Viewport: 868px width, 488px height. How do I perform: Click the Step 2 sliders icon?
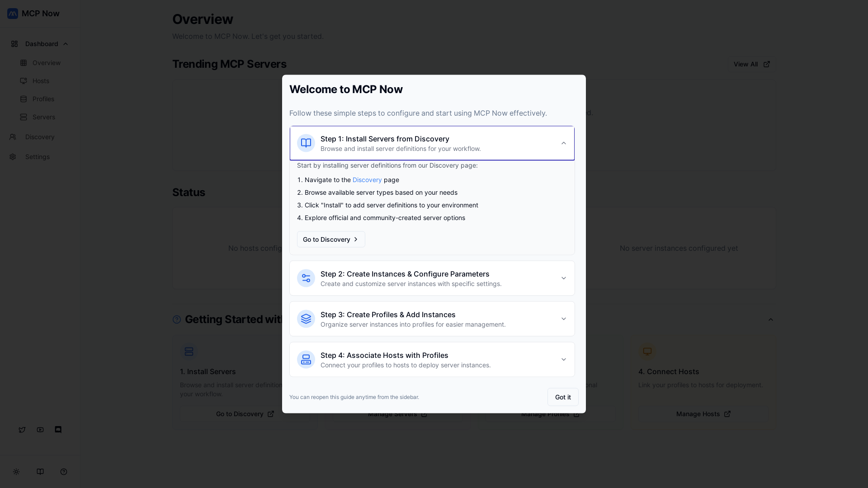click(306, 278)
